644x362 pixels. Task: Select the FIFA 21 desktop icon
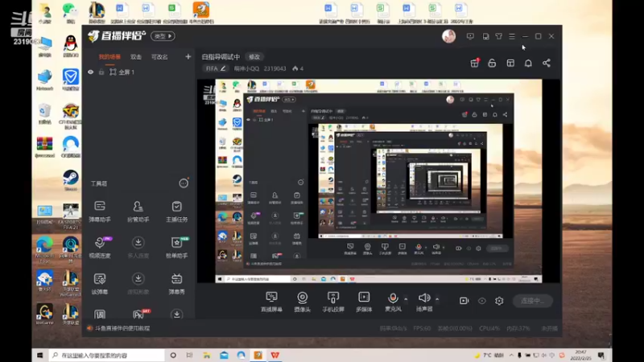pyautogui.click(x=71, y=216)
